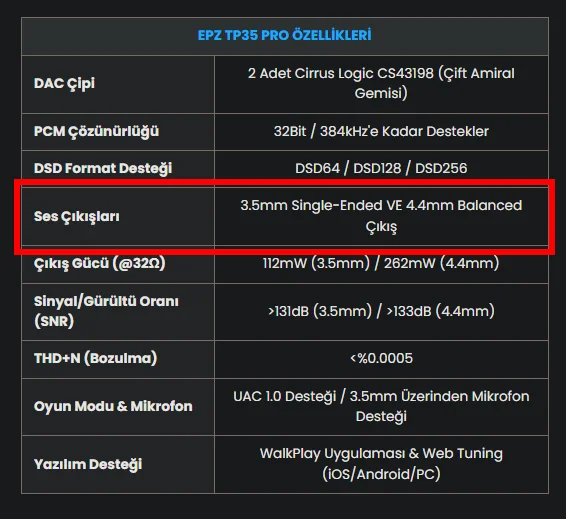Click the <%0.0005 distortion value

point(381,358)
